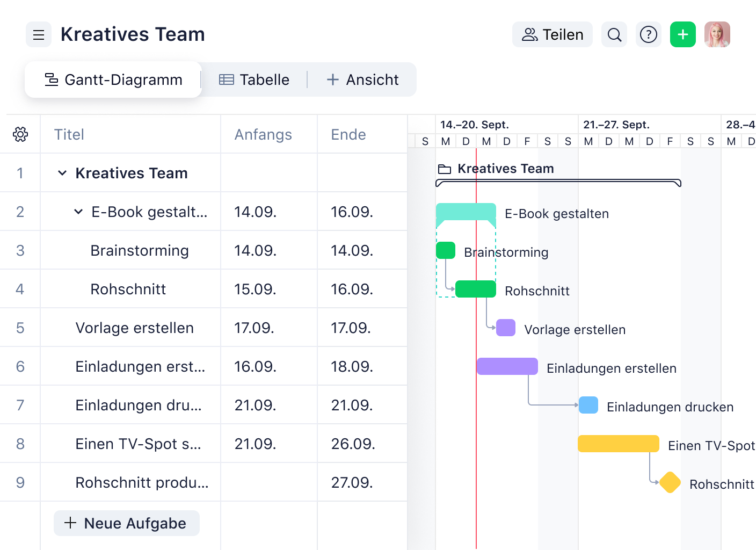Viewport: 756px width, 550px height.
Task: Click the people icon inside Teilen
Action: coord(529,34)
